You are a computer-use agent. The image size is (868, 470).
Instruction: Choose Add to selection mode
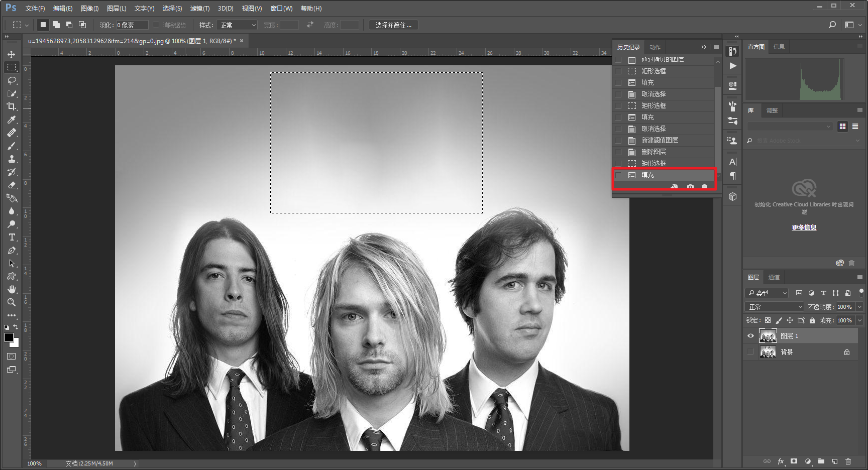pos(56,25)
